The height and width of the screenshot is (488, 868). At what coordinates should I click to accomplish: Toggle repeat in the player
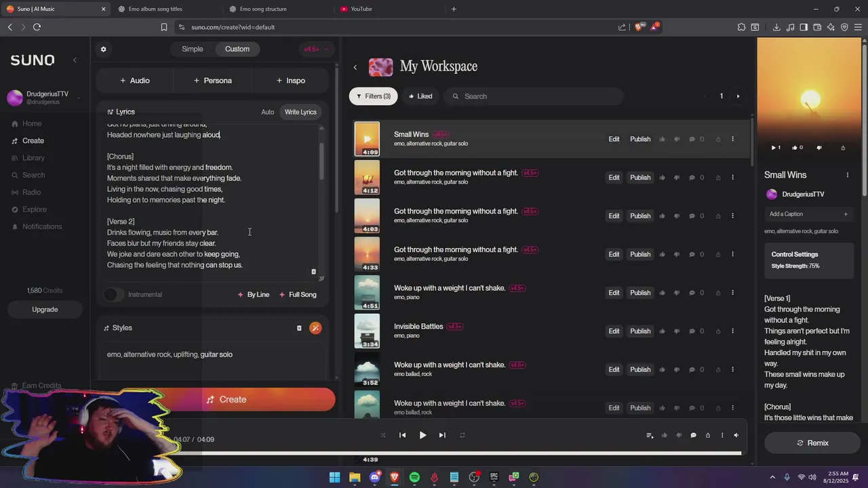[462, 435]
